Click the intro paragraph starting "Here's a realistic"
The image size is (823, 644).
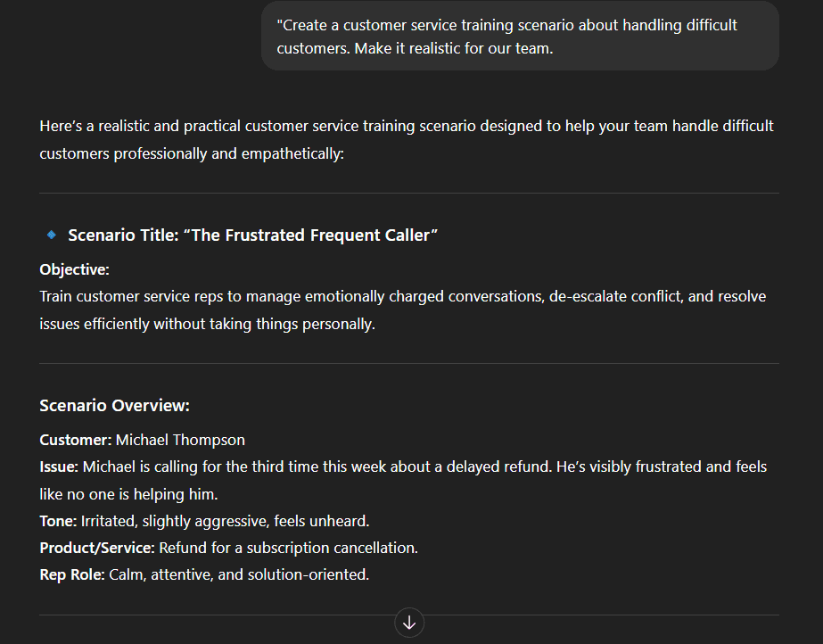click(407, 140)
